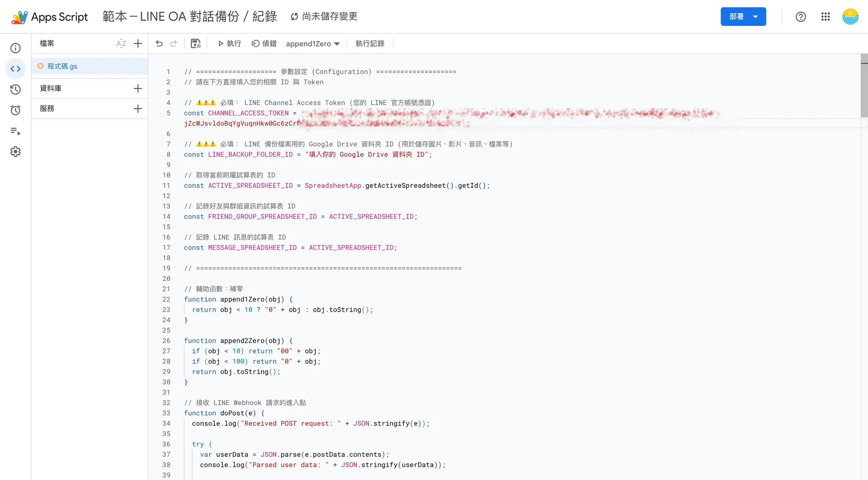Run the script with 執行 button

(x=230, y=43)
